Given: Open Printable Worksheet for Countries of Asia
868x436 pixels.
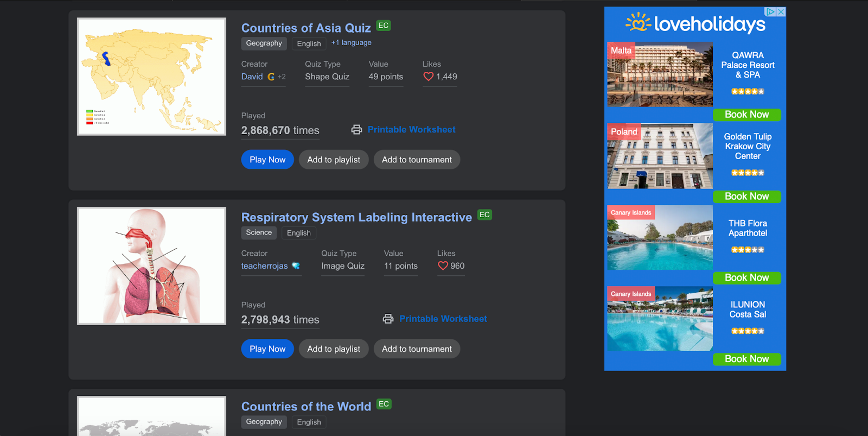Looking at the screenshot, I should point(411,129).
